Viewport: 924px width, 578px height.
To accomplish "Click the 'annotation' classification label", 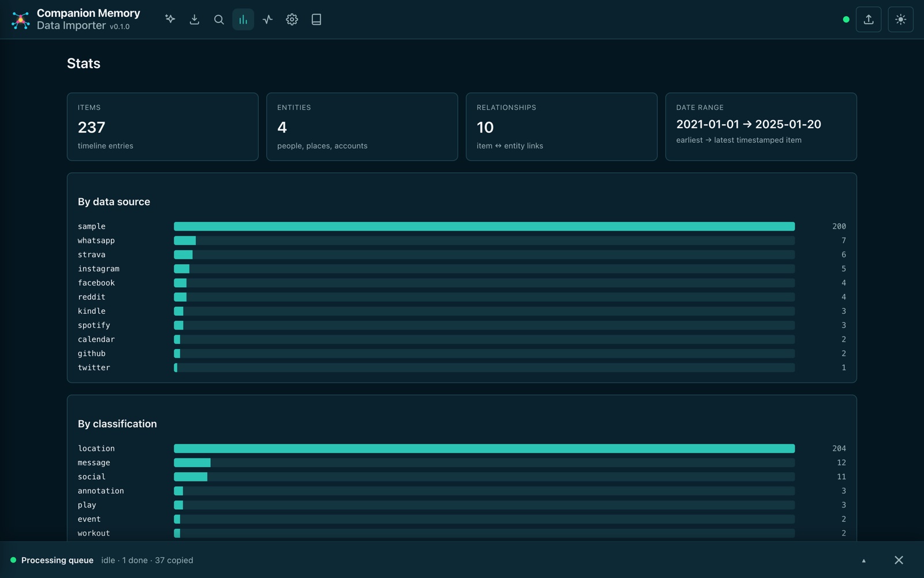I will pos(101,491).
